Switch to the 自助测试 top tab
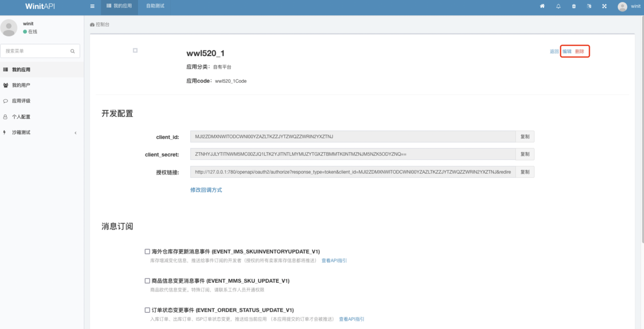644x329 pixels. click(x=155, y=6)
